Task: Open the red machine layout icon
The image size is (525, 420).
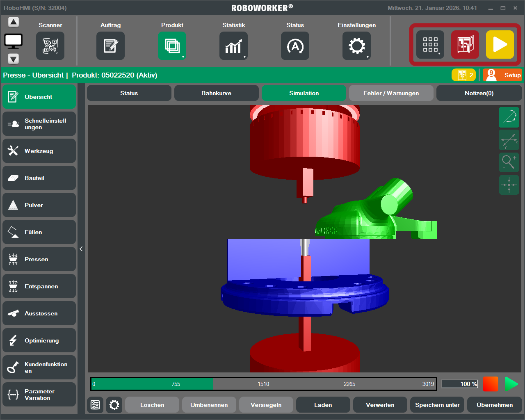Action: (x=465, y=44)
